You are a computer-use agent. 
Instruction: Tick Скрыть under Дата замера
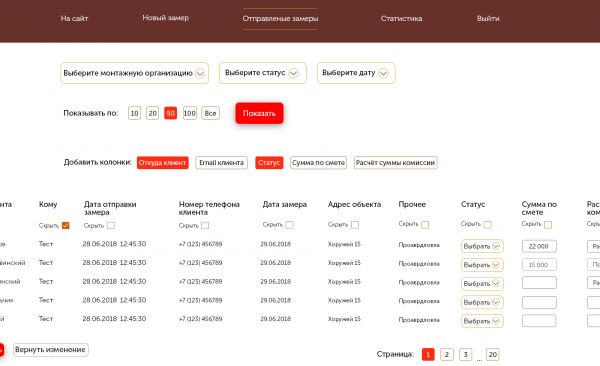pos(290,225)
